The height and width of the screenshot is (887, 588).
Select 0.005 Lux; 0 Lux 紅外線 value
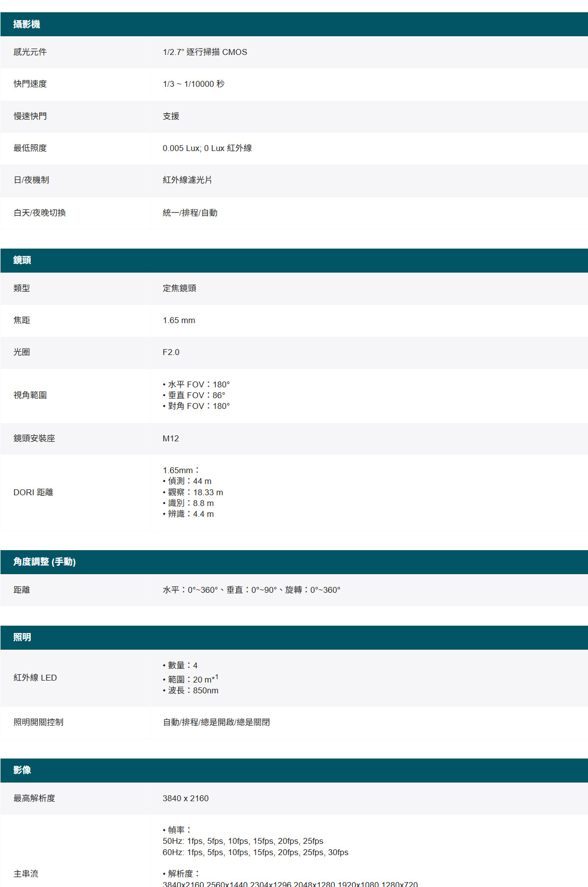[x=207, y=148]
